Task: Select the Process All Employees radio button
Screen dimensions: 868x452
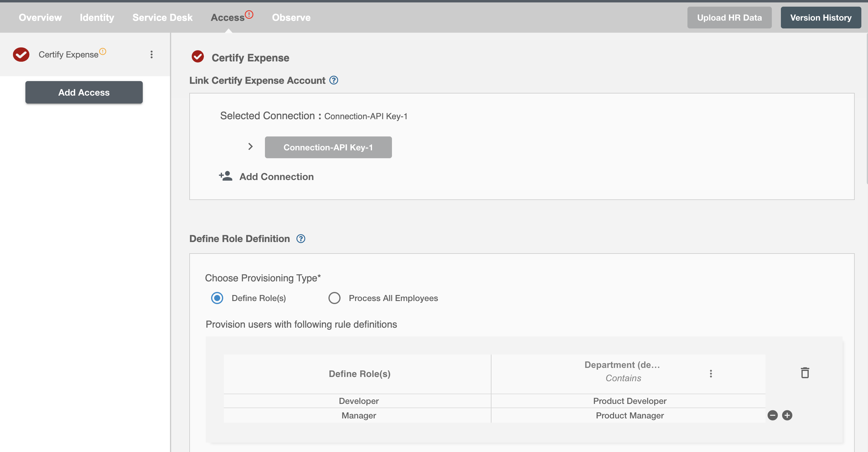Action: (334, 298)
